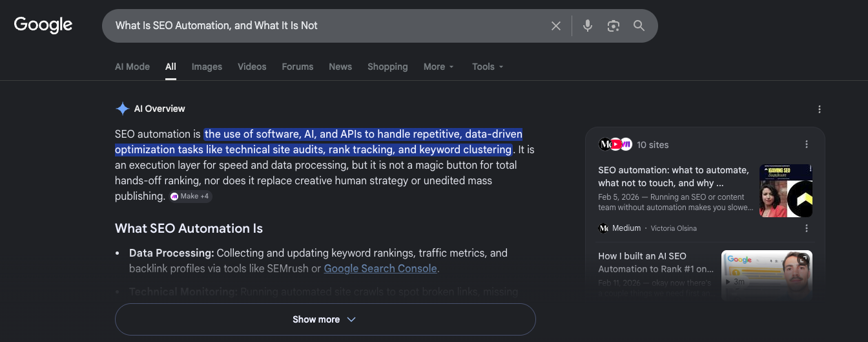Open the Shopping tab

[387, 67]
